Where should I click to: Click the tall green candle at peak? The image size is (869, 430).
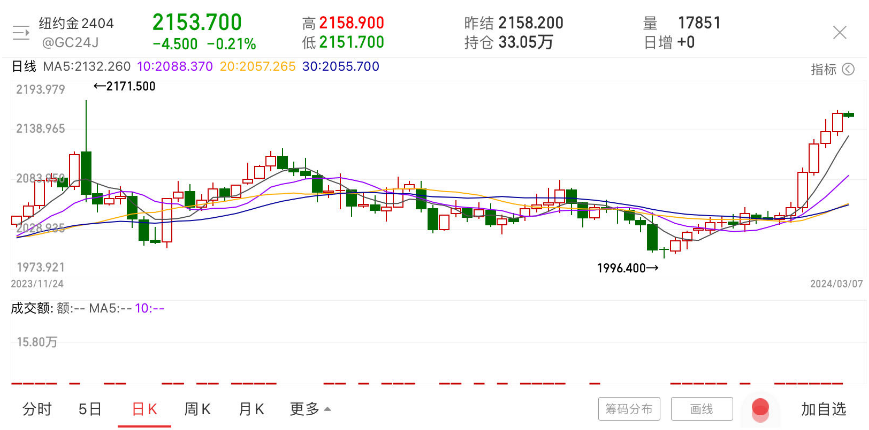click(86, 152)
